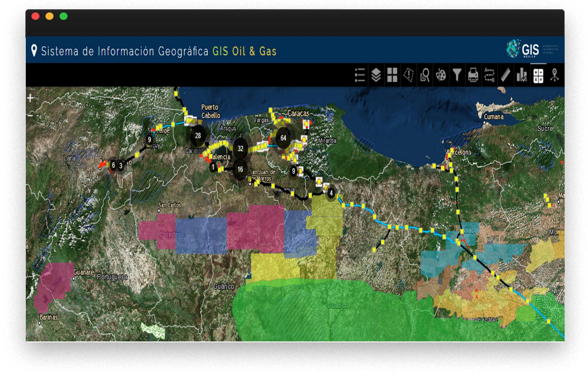Click the GIS Mexico logo
The height and width of the screenshot is (379, 588).
pyautogui.click(x=523, y=49)
